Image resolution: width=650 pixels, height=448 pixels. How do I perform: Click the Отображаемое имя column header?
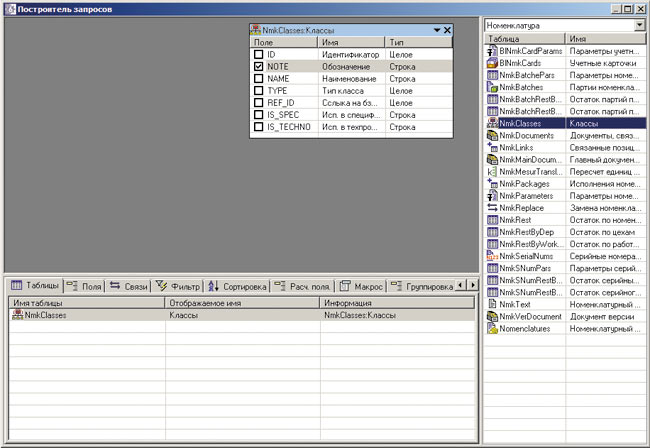click(x=242, y=302)
